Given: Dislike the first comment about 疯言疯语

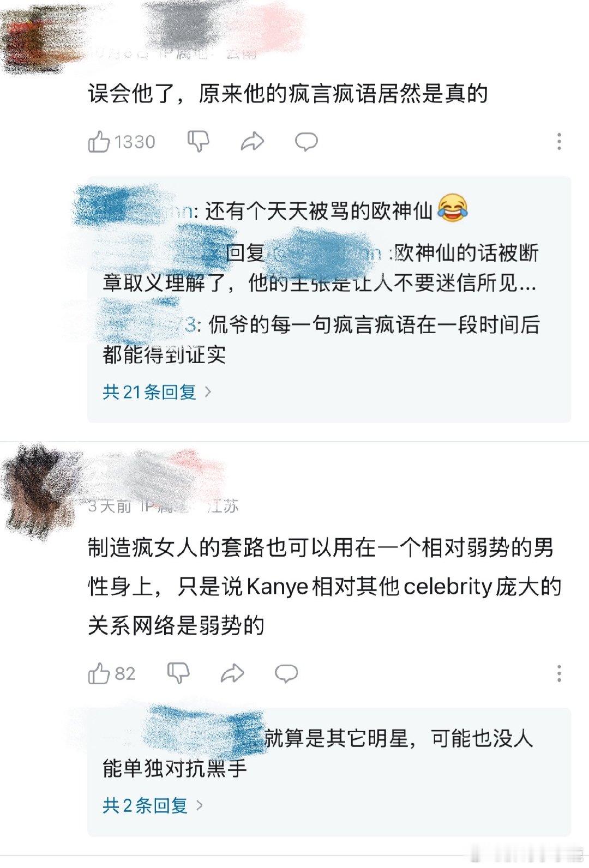Looking at the screenshot, I should [199, 142].
